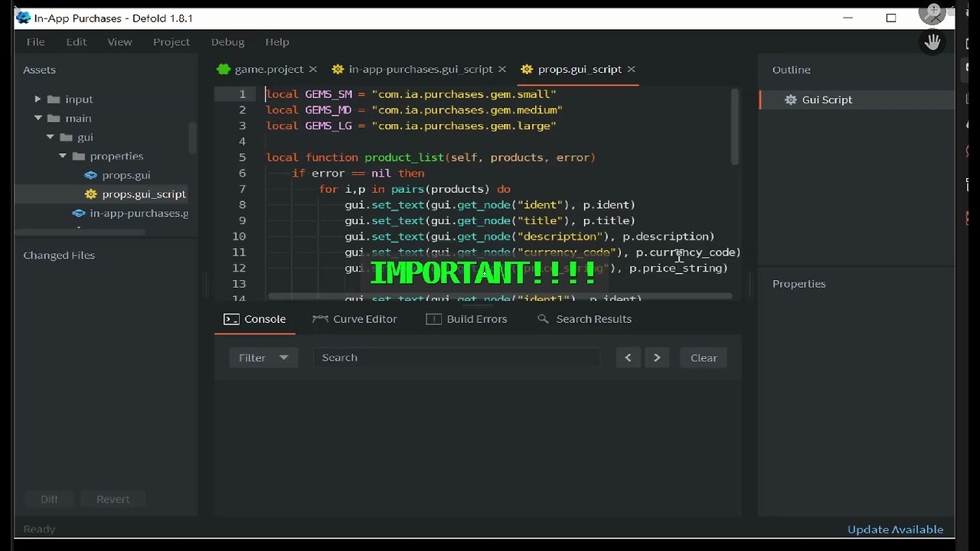Click the Defold logo in the title bar
Image resolution: width=980 pixels, height=551 pixels.
[22, 17]
